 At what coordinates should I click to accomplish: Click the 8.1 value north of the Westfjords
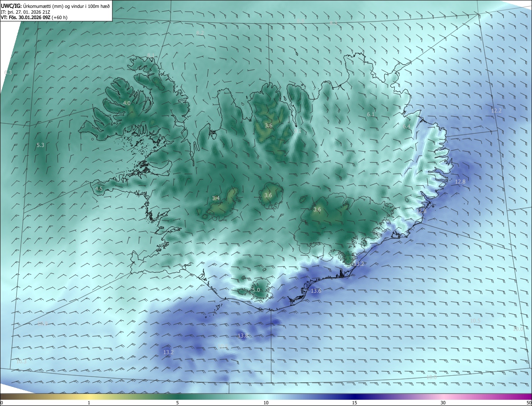point(151,55)
